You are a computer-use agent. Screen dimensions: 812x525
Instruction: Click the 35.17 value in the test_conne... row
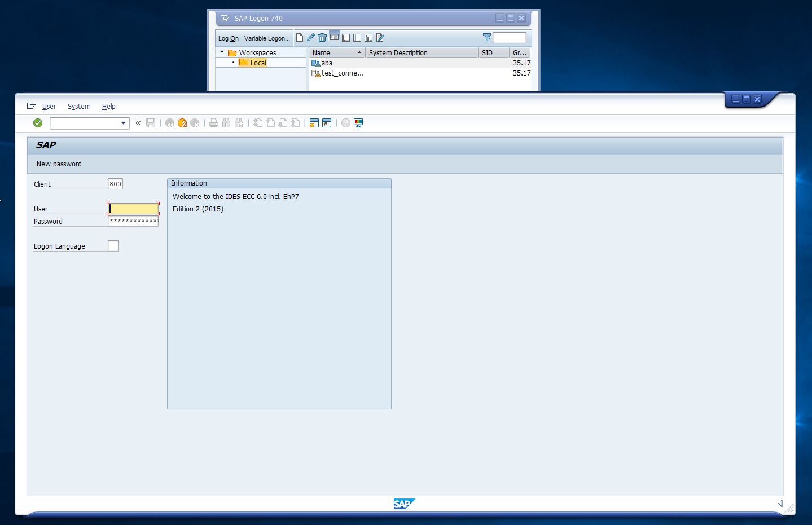click(521, 73)
